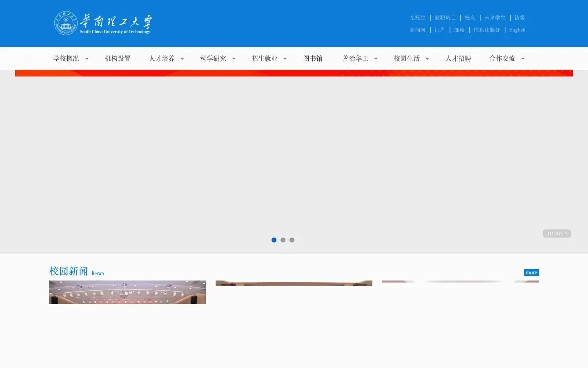
Task: Visit the 访客 page
Action: 520,18
